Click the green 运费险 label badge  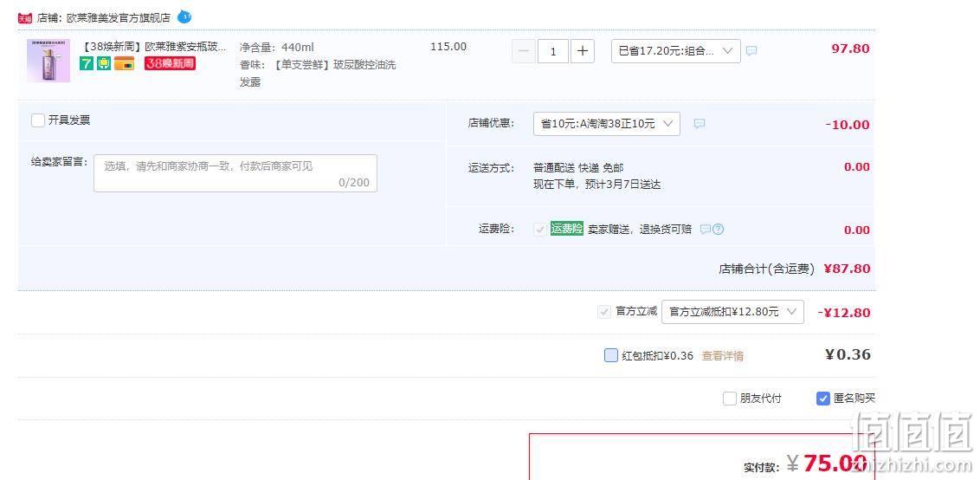pyautogui.click(x=567, y=229)
